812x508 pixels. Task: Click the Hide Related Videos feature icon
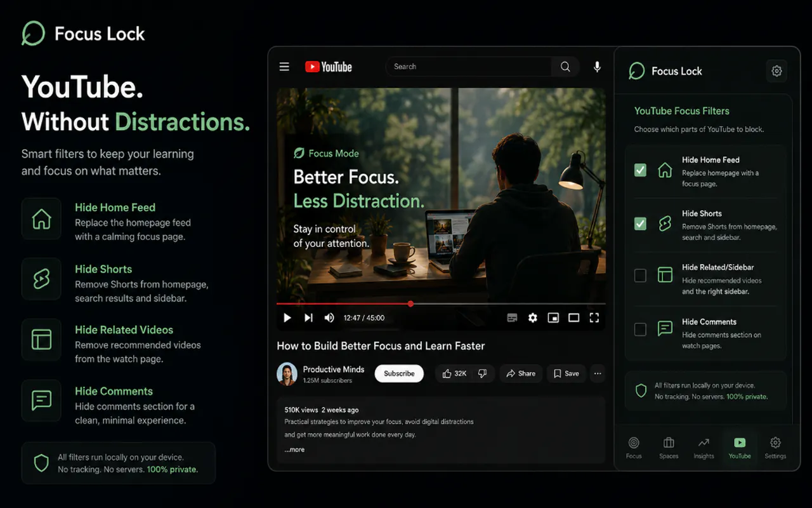41,339
